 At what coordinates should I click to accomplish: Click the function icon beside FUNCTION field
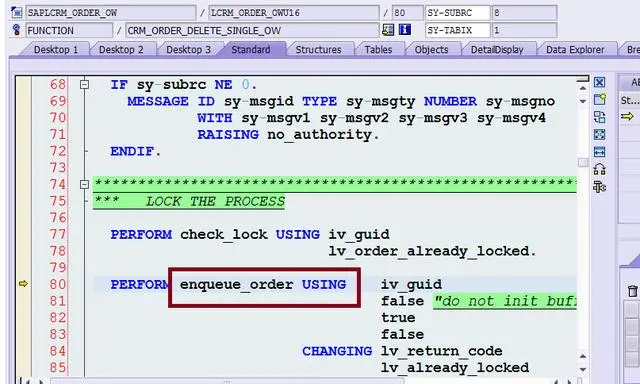(16, 30)
